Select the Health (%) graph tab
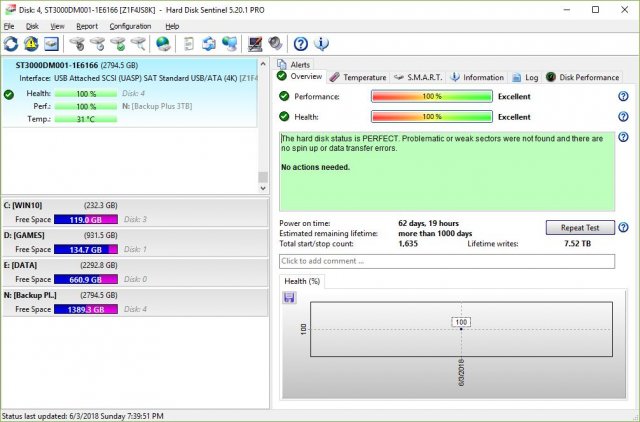Image resolution: width=640 pixels, height=422 pixels. [x=302, y=281]
